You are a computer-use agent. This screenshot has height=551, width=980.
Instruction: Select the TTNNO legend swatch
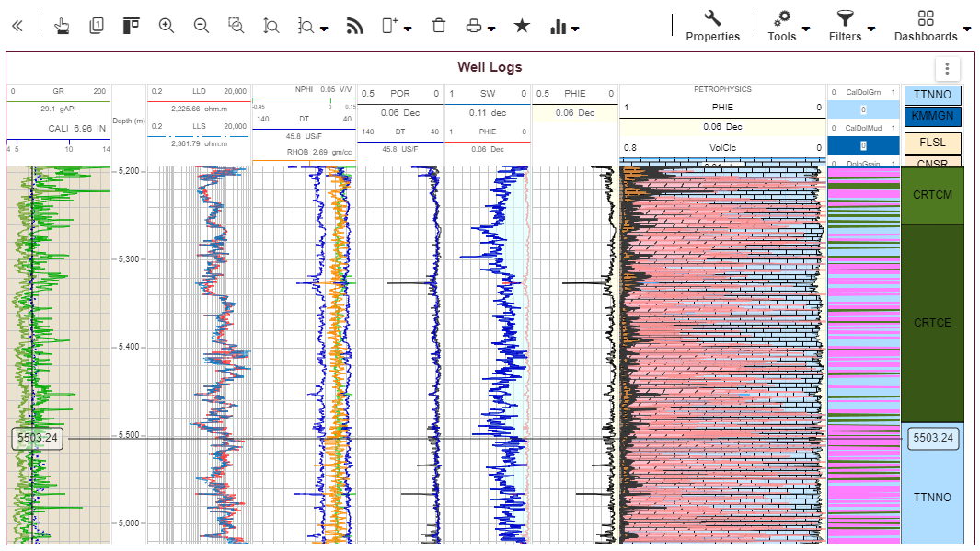pos(932,95)
